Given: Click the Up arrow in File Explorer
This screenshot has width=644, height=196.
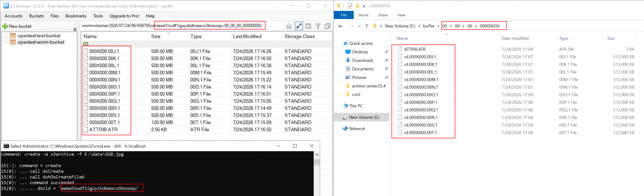Looking at the screenshot, I should pos(367,26).
